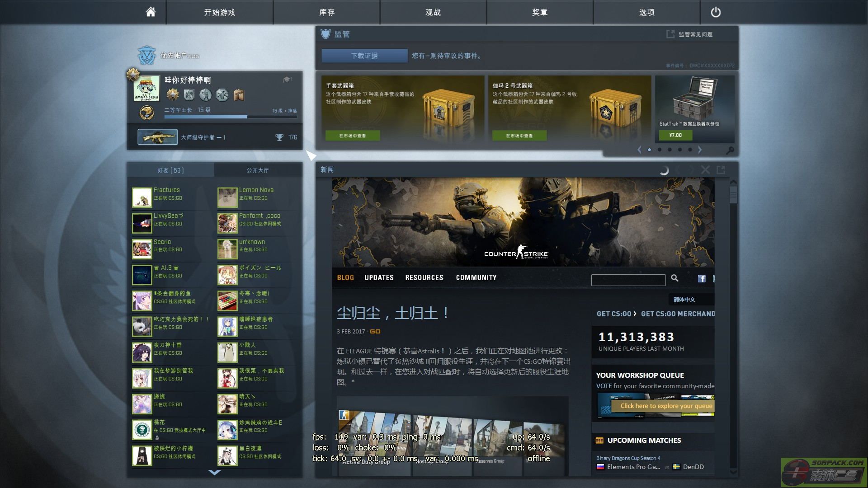Click the trophy wins icon
Image resolution: width=868 pixels, height=488 pixels.
(x=279, y=137)
